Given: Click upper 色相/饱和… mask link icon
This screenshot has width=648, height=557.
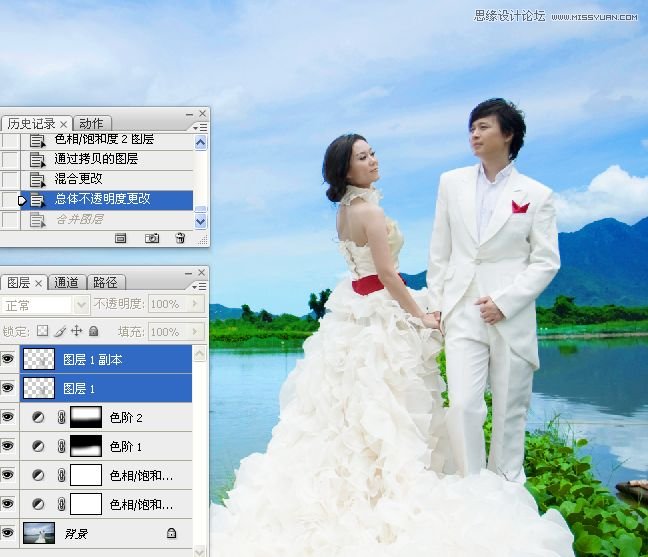Looking at the screenshot, I should [62, 475].
